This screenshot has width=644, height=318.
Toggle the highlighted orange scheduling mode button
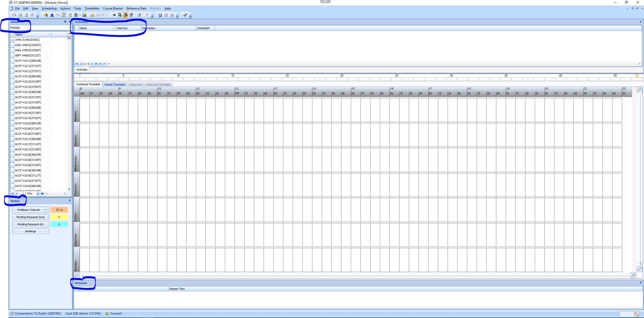[x=126, y=15]
